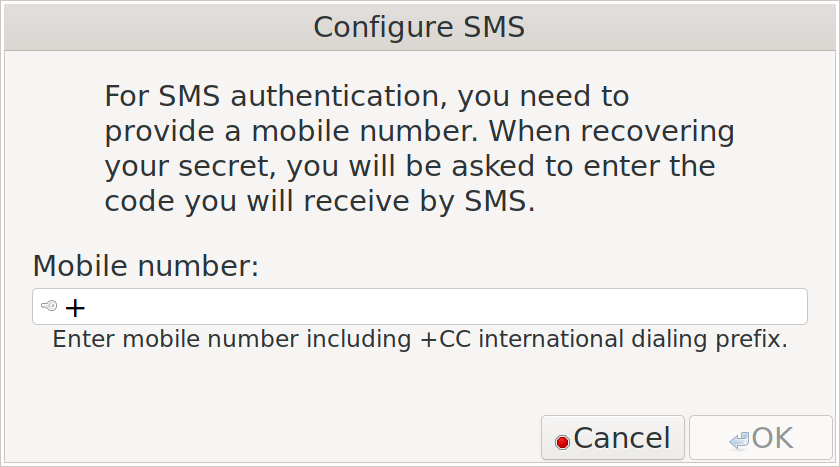Click the "Mobile number:" label
This screenshot has height=467, width=840.
pyautogui.click(x=146, y=266)
